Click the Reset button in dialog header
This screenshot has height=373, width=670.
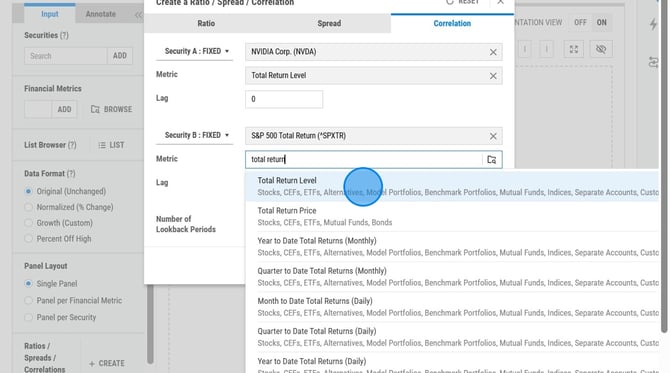pos(462,2)
